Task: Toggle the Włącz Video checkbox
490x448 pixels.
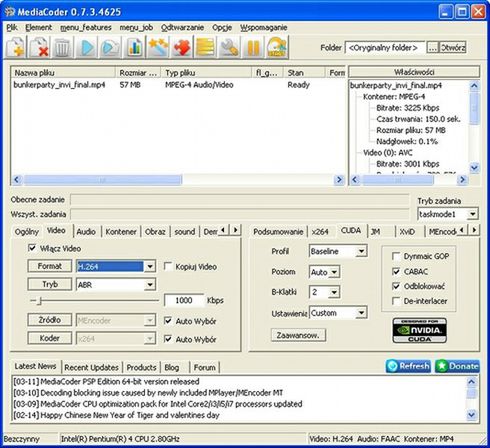Action: (32, 248)
